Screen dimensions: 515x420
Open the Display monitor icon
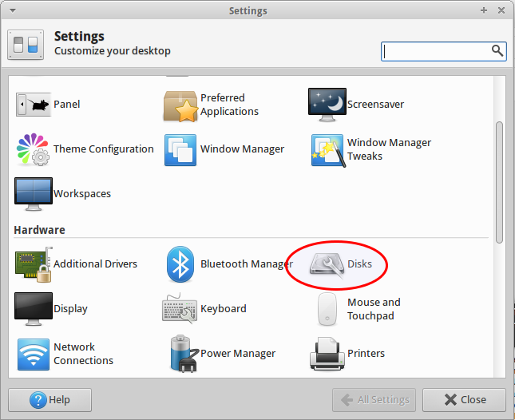coord(34,309)
